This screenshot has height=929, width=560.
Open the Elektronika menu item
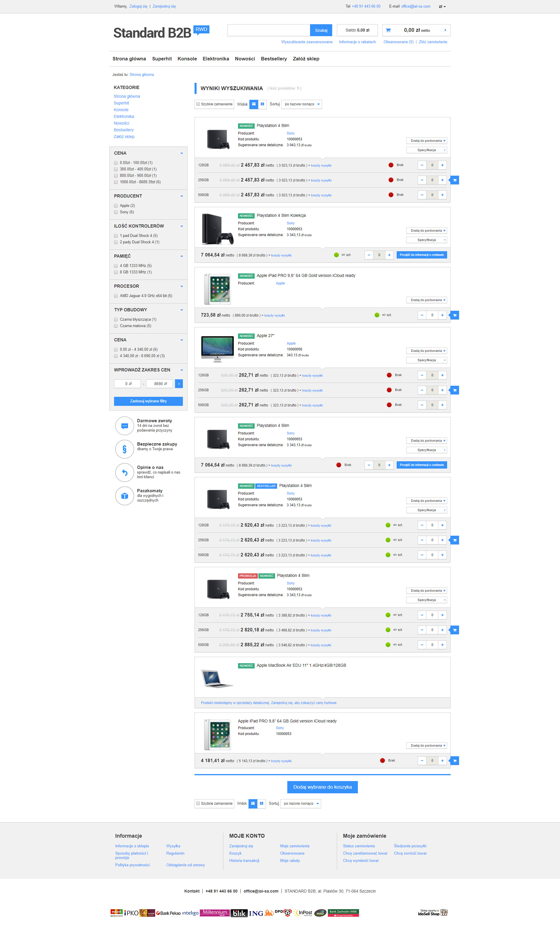click(216, 59)
